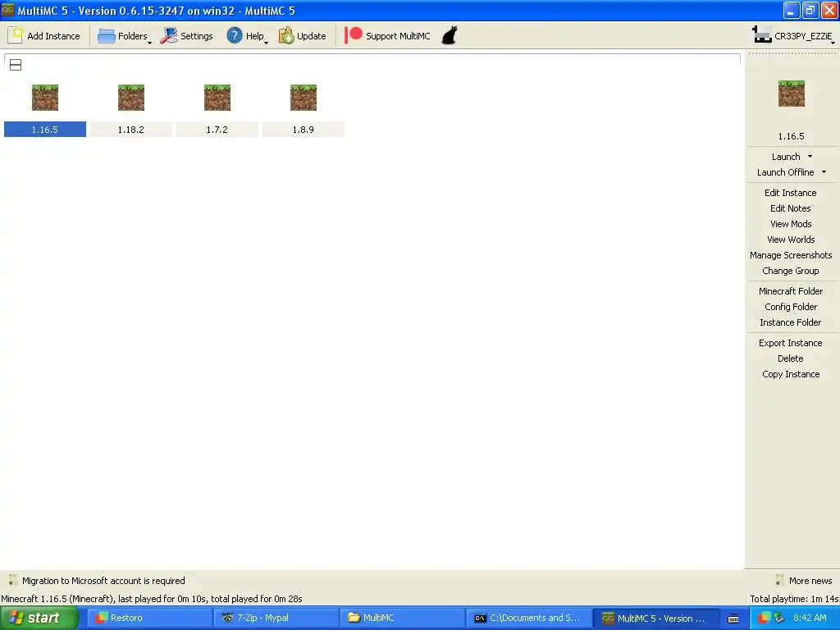Click Support MultiMC Patreon button

tap(388, 36)
